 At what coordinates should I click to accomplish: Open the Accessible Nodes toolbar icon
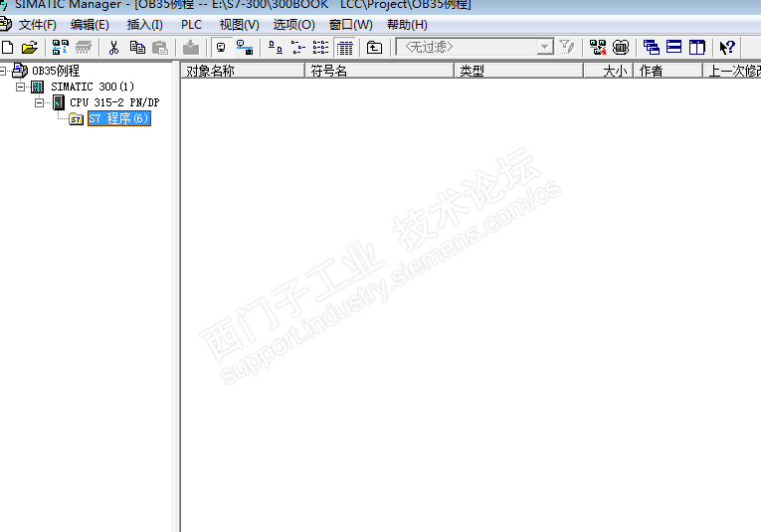click(60, 48)
